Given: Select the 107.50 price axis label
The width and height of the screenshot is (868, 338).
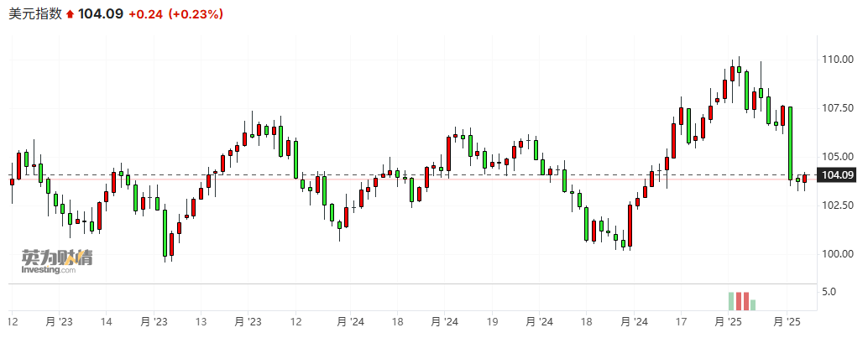Looking at the screenshot, I should (x=839, y=108).
